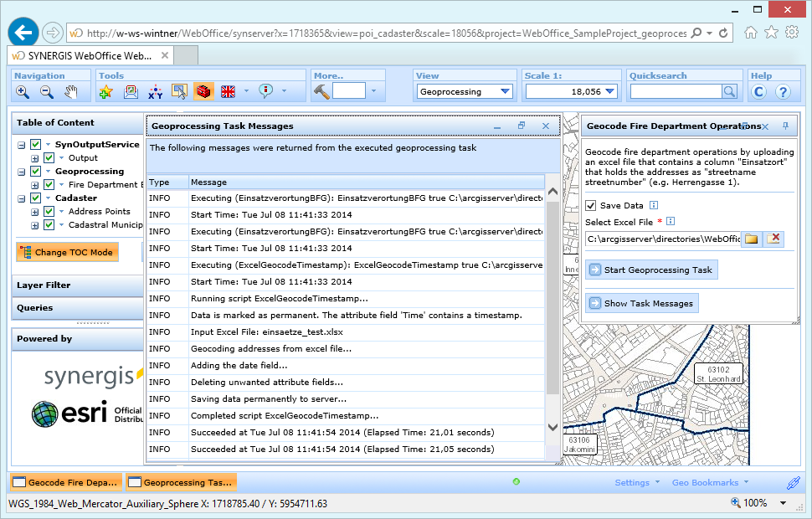The width and height of the screenshot is (812, 519).
Task: Switch to the Geocode Fire Department taskbar tab
Action: tap(63, 482)
